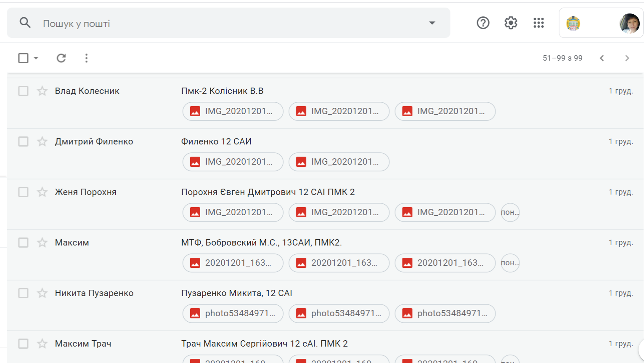The image size is (644, 363).
Task: Open the Support help icon
Action: 483,23
